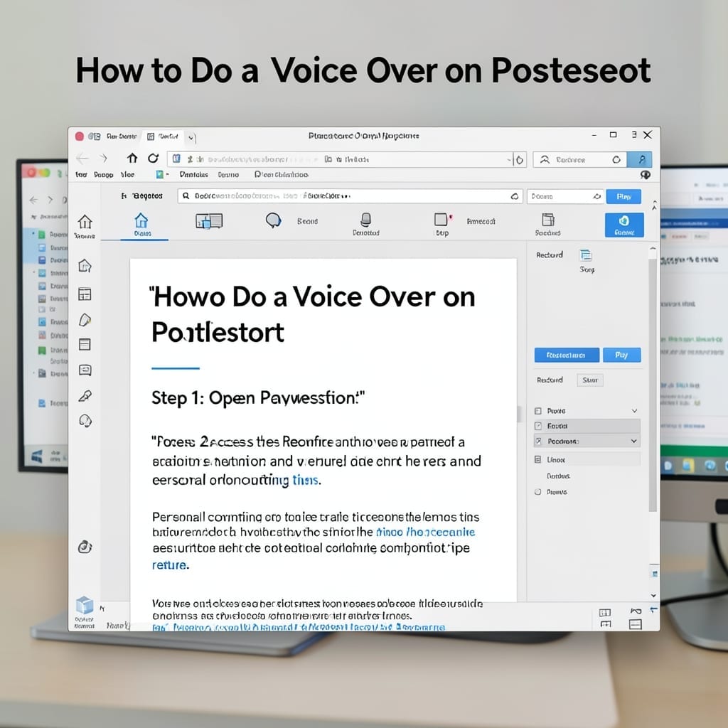Screen dimensions: 728x728
Task: Open the second bookmarks-bar item
Action: pyautogui.click(x=104, y=175)
